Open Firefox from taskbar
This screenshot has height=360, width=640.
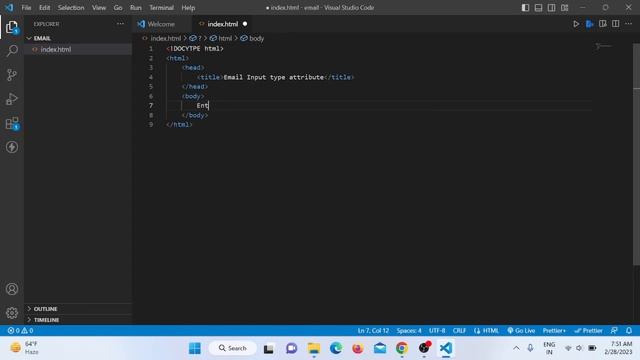(358, 348)
